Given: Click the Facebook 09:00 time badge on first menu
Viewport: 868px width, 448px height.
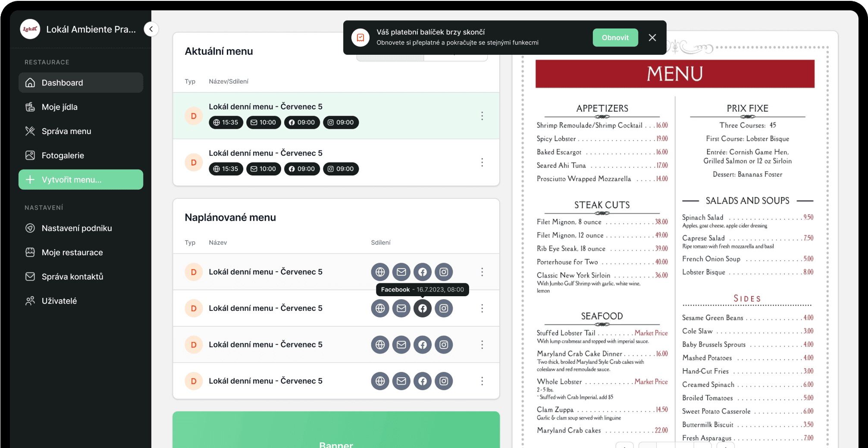Looking at the screenshot, I should 302,122.
